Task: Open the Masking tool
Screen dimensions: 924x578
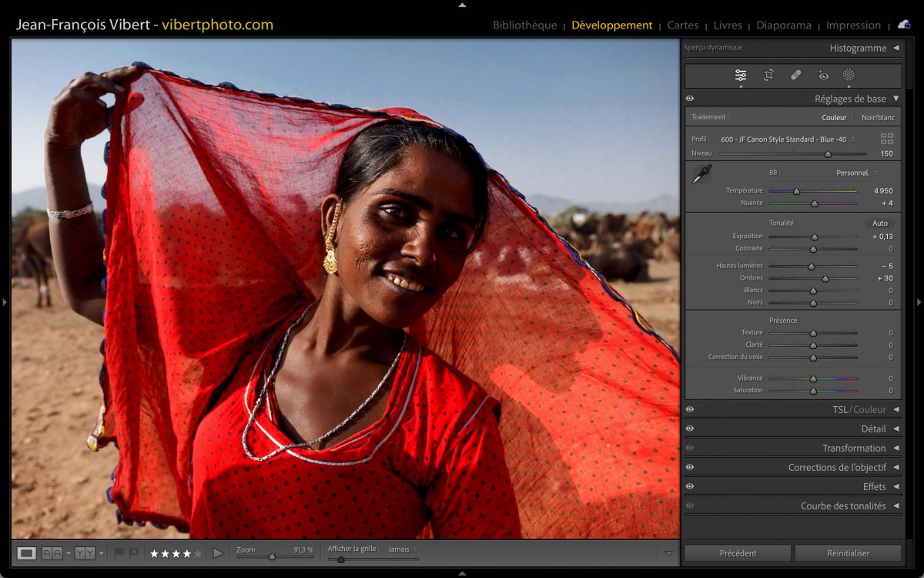Action: pyautogui.click(x=849, y=75)
